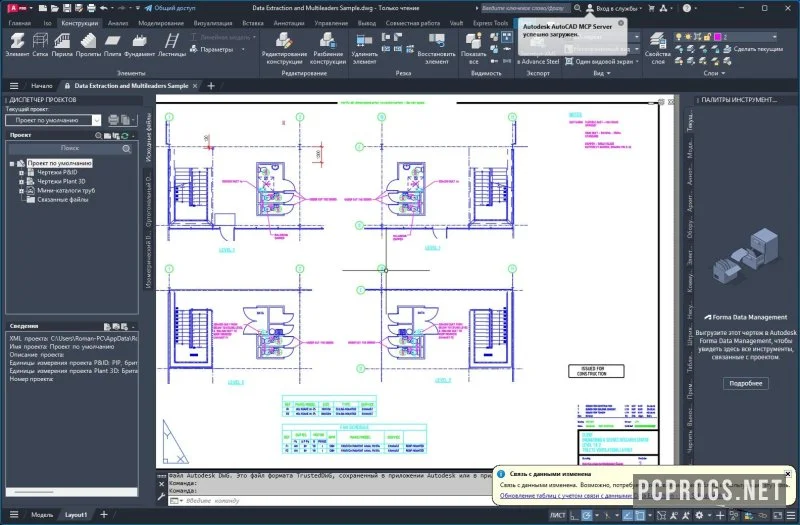800x525 pixels.
Task: Click Сделать текущим layer button
Action: click(x=753, y=49)
